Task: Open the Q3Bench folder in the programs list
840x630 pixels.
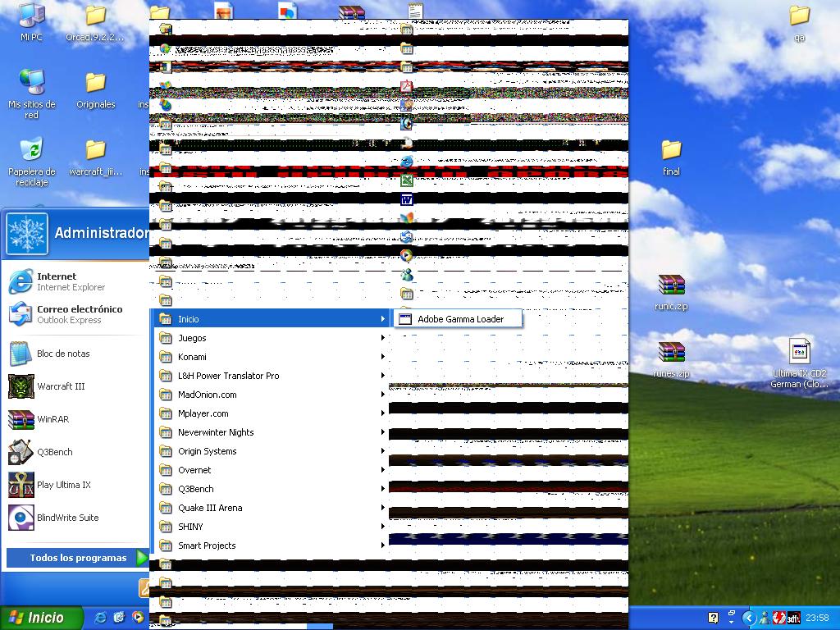Action: pyautogui.click(x=272, y=489)
